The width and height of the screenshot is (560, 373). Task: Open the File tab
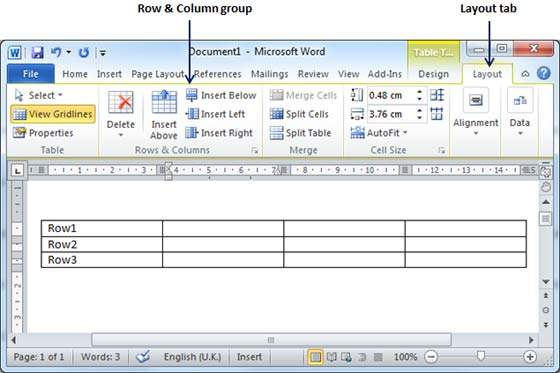pyautogui.click(x=31, y=74)
